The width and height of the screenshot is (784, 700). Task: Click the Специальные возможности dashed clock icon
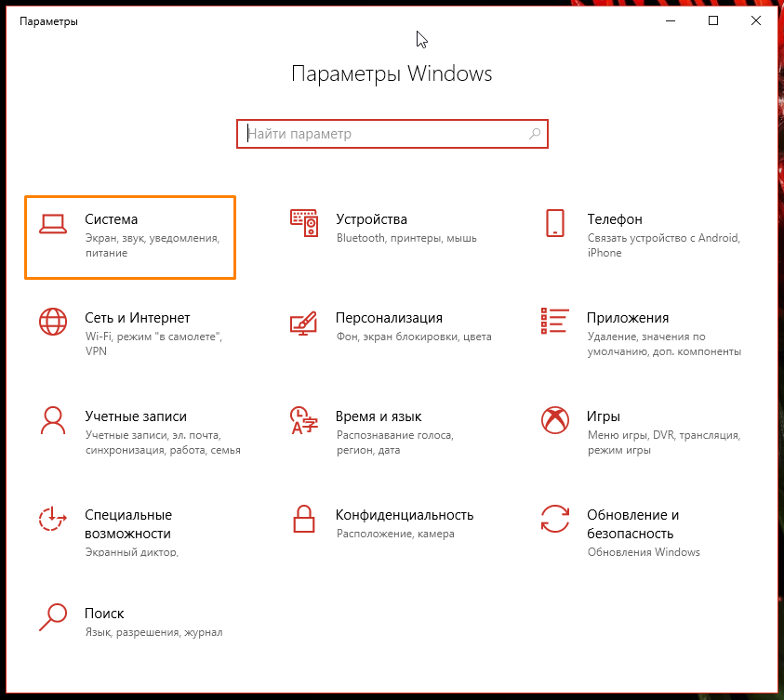53,519
